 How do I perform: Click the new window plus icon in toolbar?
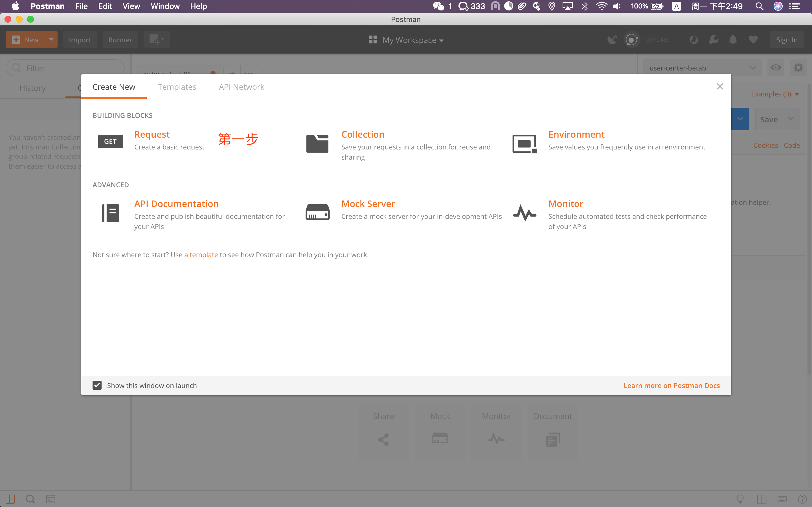[x=156, y=39]
